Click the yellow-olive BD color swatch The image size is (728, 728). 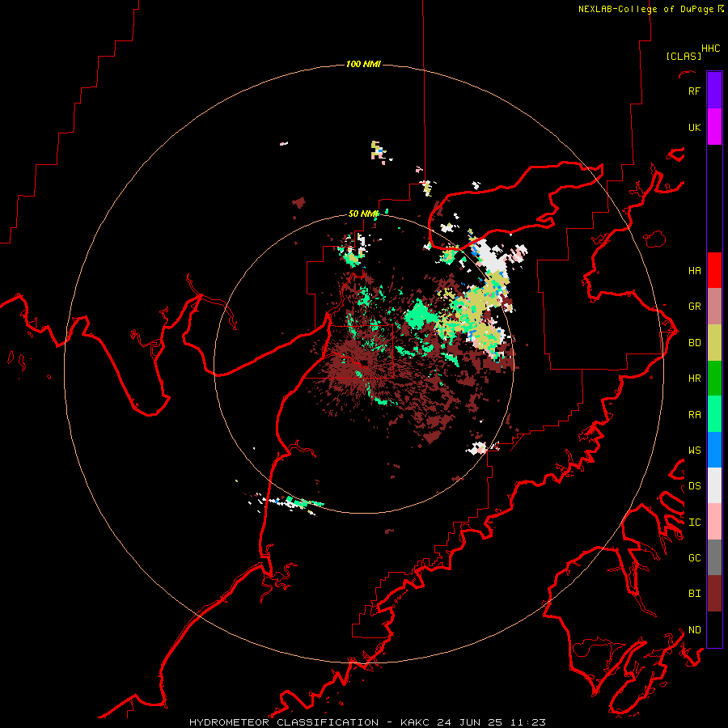714,343
